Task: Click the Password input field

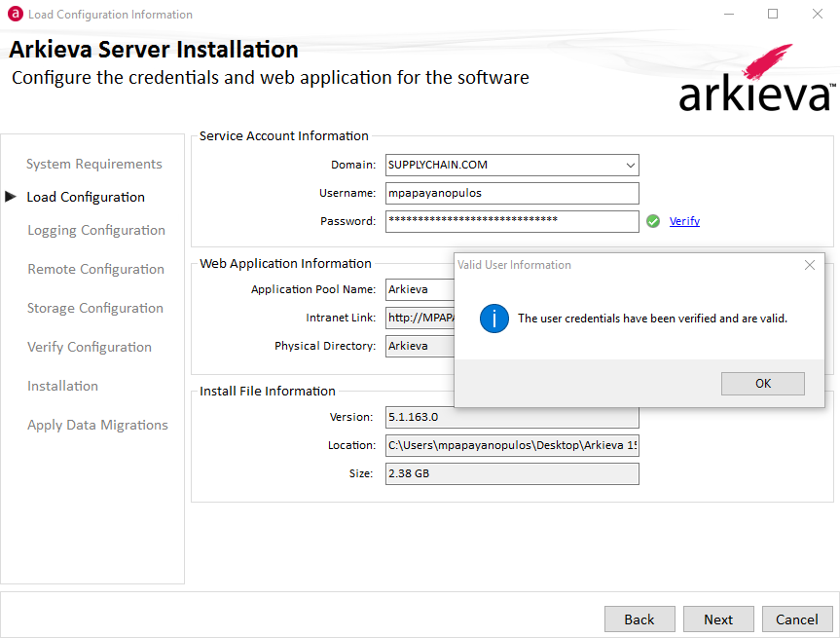Action: pyautogui.click(x=512, y=221)
